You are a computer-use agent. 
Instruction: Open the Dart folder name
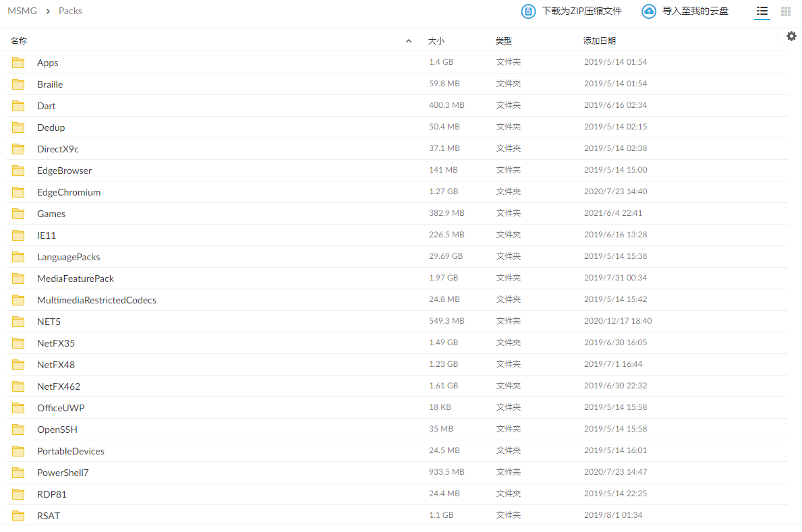(47, 106)
